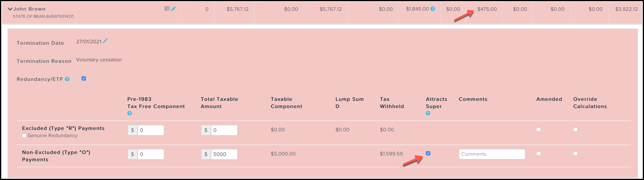
Task: Collapse the John Brown employee row
Action: click(10, 9)
